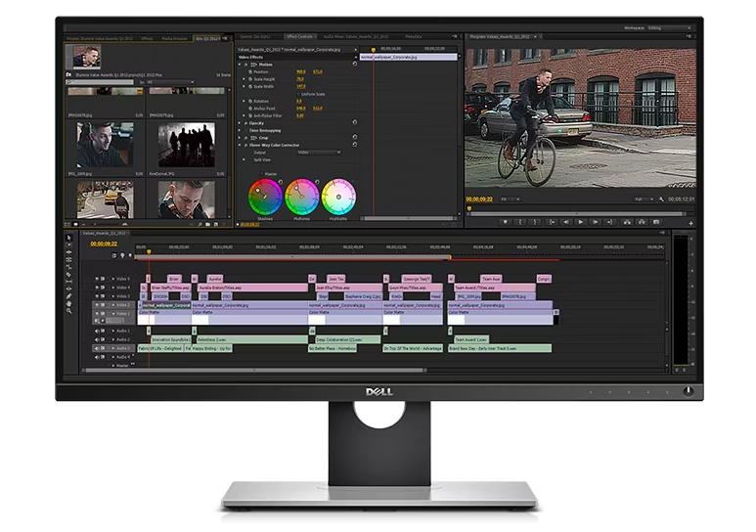This screenshot has height=532, width=756.
Task: Reset the Motion effect parameters
Action: pos(354,65)
